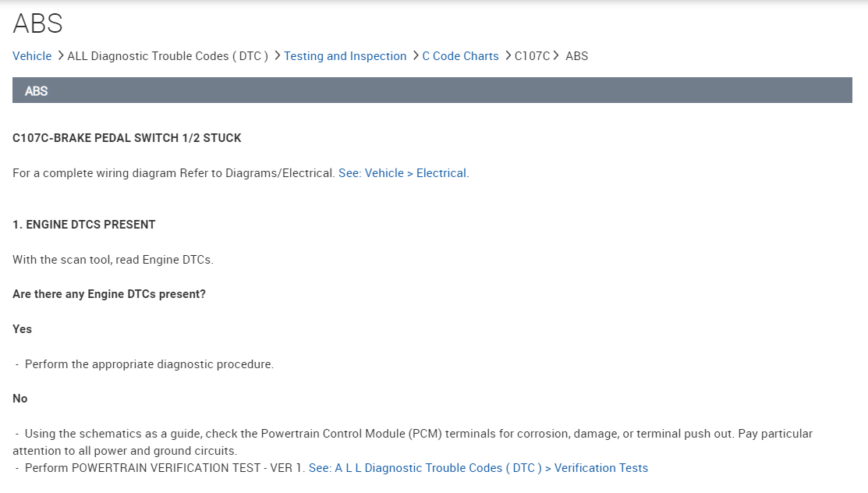Click the Are there any Engine DTCs present question
The image size is (868, 493).
pos(109,294)
